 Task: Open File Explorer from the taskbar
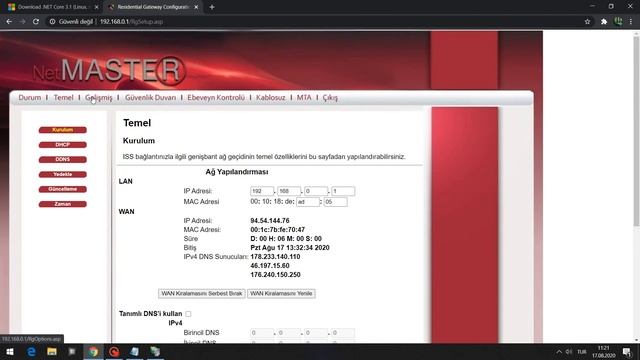[52, 352]
